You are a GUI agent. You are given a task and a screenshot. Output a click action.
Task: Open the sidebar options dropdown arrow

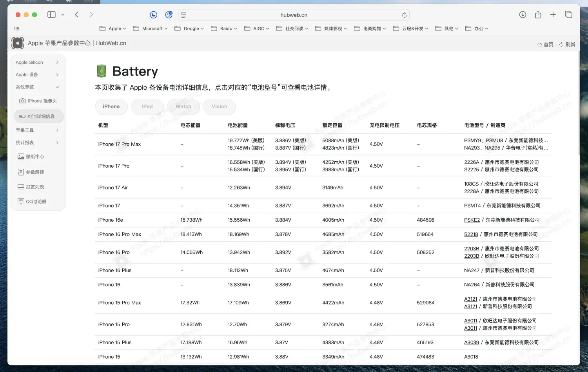[63, 14]
